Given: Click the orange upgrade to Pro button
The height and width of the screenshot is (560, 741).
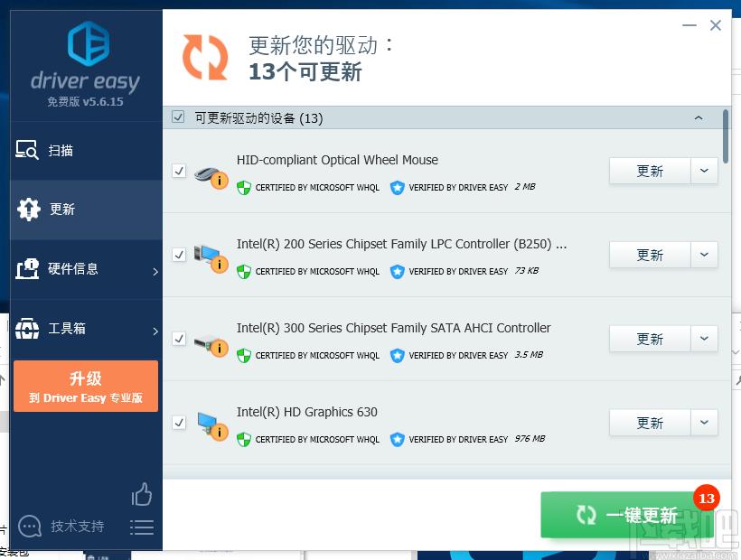Looking at the screenshot, I should pyautogui.click(x=86, y=387).
